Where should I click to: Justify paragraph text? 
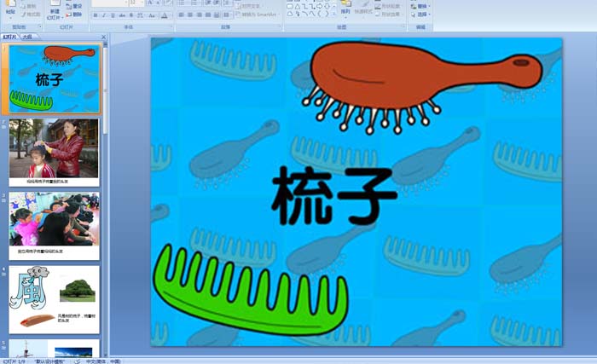208,14
